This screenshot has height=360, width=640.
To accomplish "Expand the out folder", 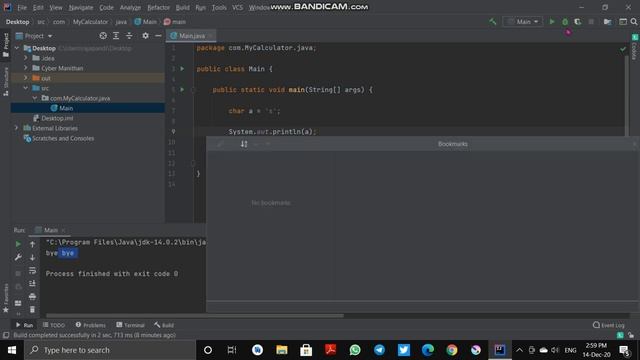I will pos(26,78).
